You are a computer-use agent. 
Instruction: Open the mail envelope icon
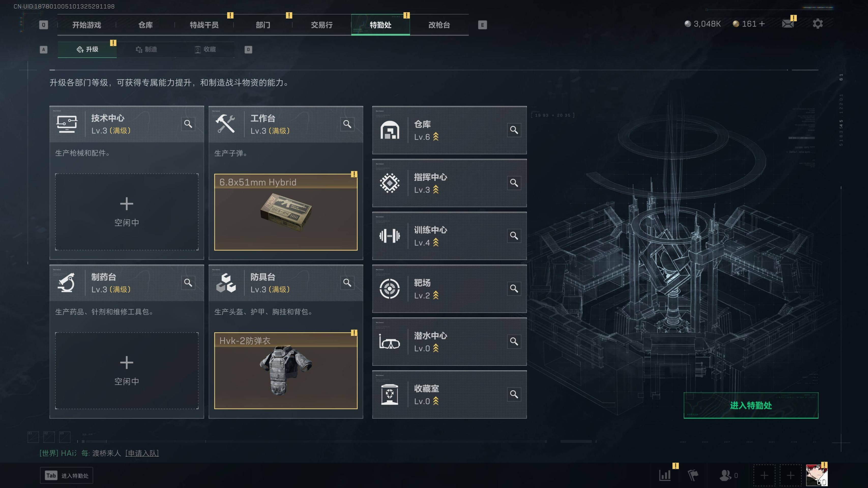787,24
